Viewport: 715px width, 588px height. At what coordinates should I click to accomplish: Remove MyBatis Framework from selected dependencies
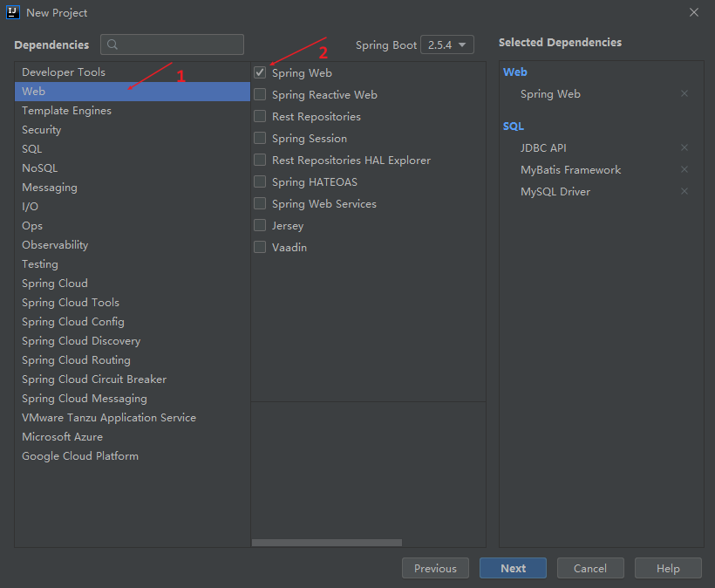[684, 169]
